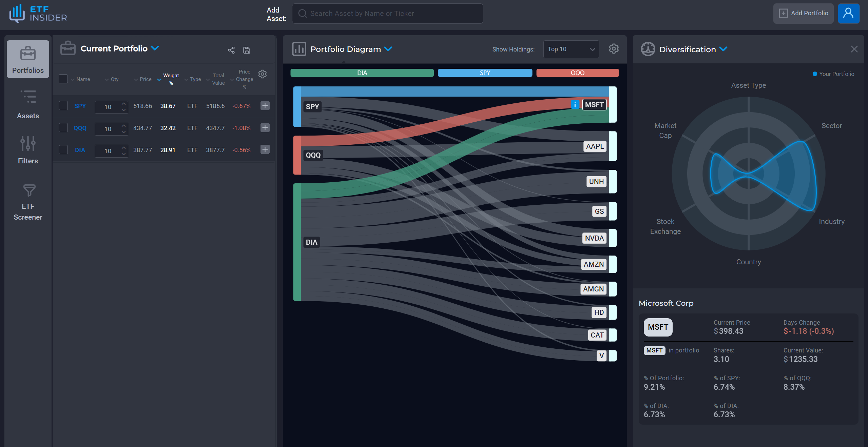Open table column settings gear

pyautogui.click(x=262, y=74)
